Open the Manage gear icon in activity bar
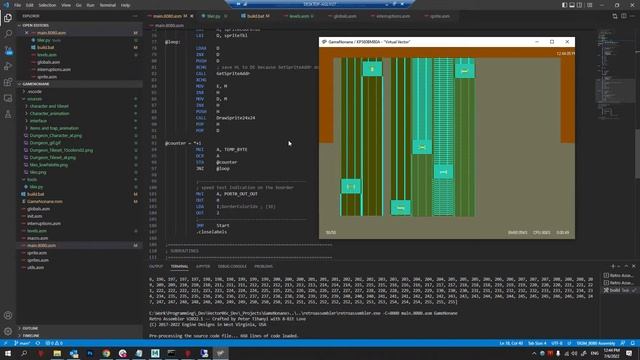 tap(8, 331)
